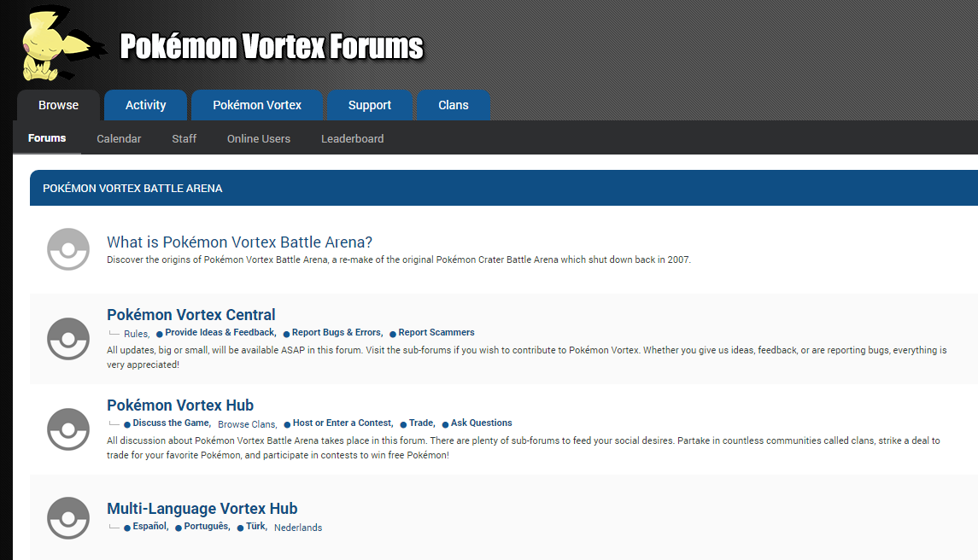Screen dimensions: 978x560
Task: Open the Pokémon Vortex Central forum
Action: click(x=190, y=315)
